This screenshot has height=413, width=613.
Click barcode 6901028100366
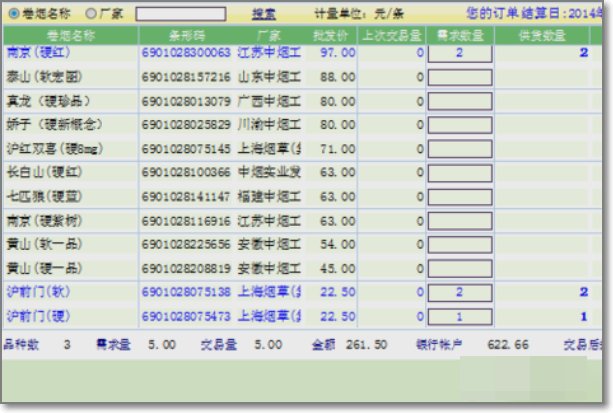(186, 172)
